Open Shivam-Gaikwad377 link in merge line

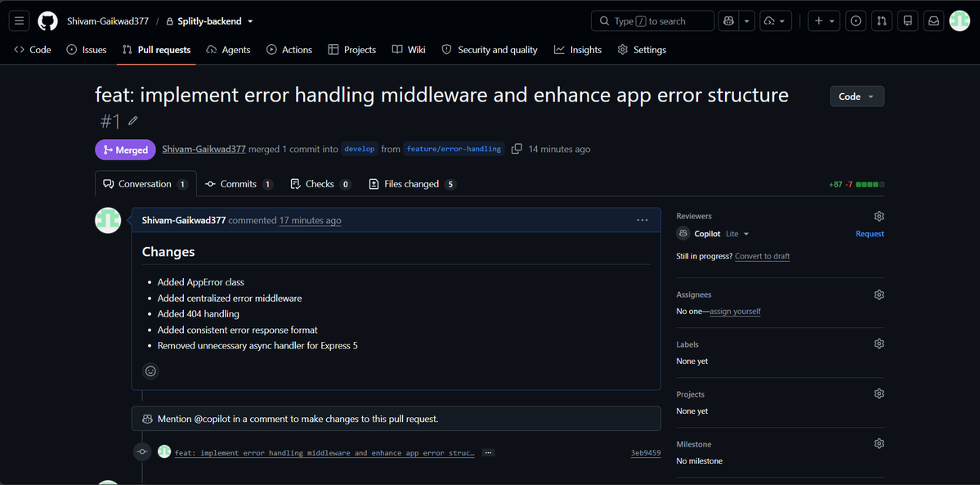coord(204,149)
